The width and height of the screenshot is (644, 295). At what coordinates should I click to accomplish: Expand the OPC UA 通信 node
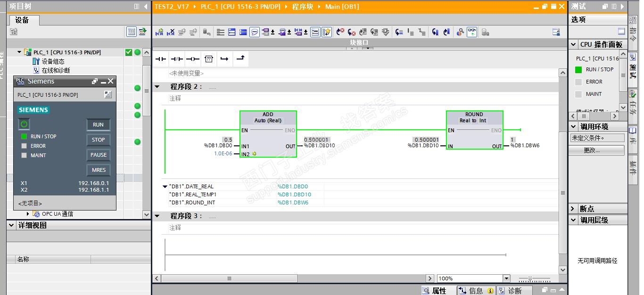coord(28,214)
